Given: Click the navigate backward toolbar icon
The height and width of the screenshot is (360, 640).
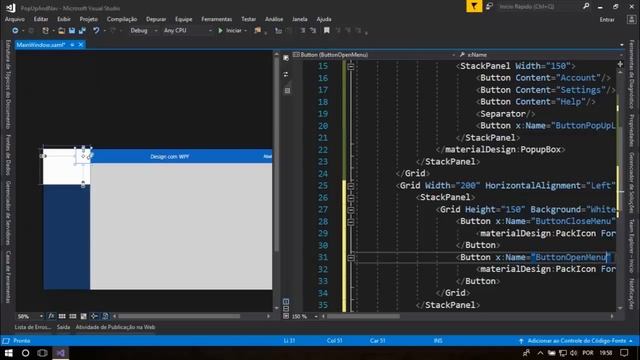Looking at the screenshot, I should pyautogui.click(x=15, y=31).
